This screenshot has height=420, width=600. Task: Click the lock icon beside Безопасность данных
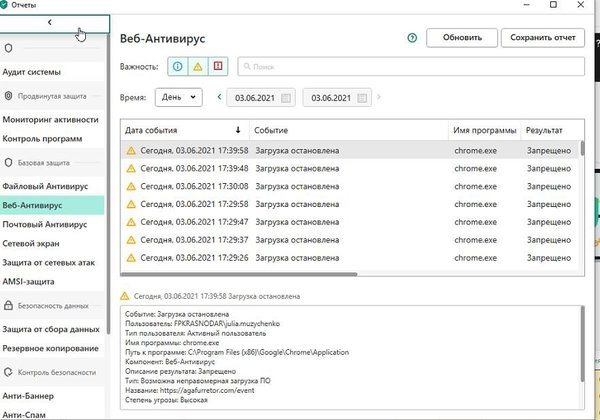[x=9, y=305]
